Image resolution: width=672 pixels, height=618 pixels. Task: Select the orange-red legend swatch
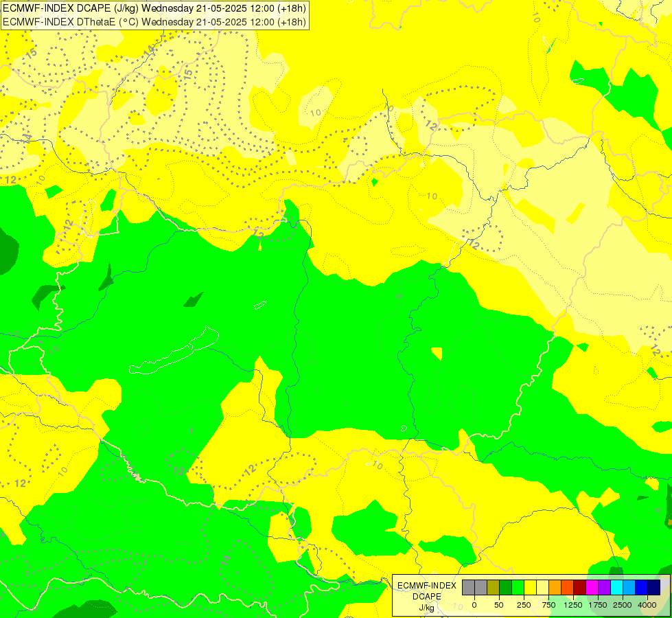[568, 587]
